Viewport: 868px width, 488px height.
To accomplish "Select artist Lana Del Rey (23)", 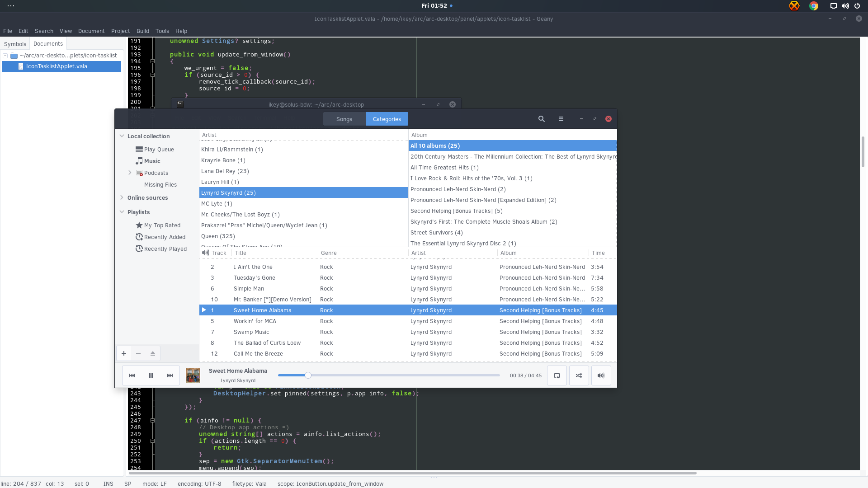I will (x=303, y=171).
